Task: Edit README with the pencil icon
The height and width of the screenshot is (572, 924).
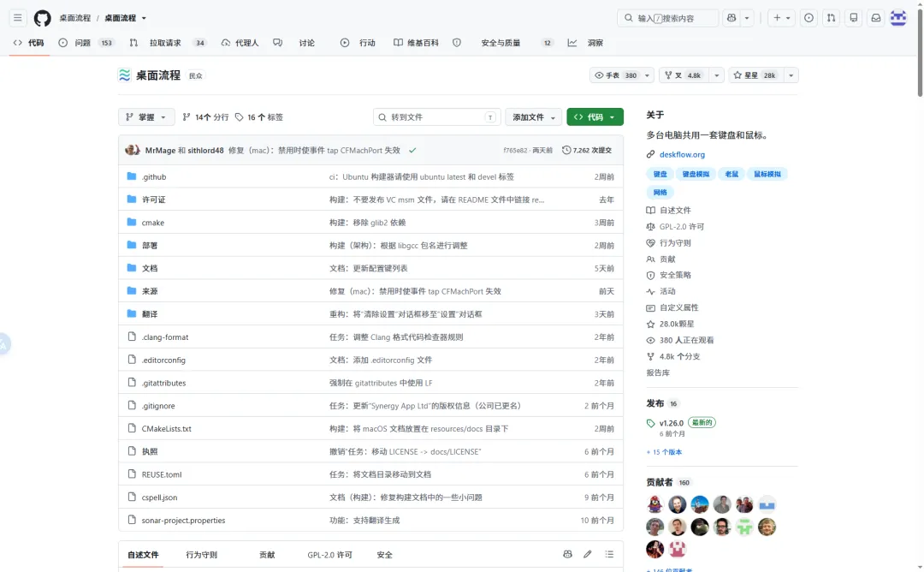Action: [x=588, y=554]
